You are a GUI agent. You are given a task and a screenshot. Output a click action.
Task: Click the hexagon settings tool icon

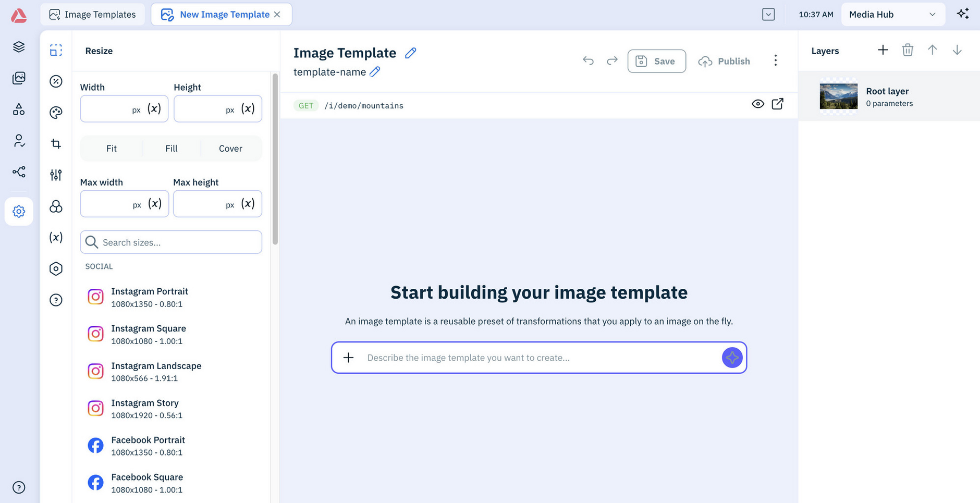coord(56,269)
